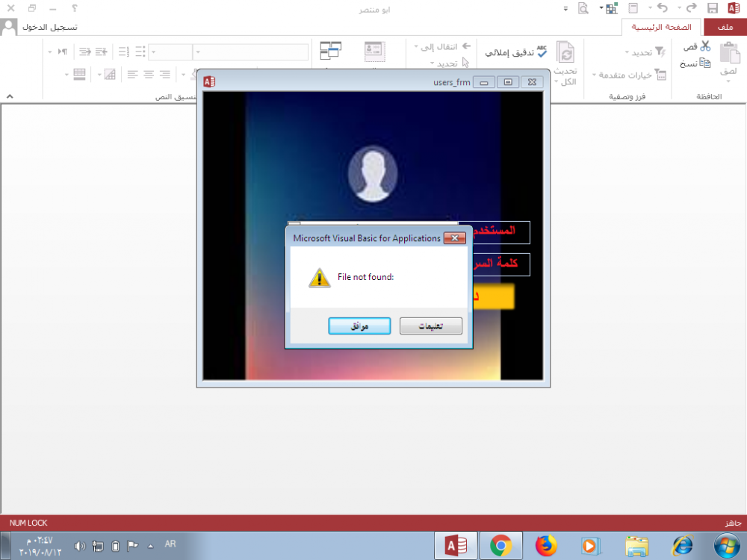747x560 pixels.
Task: Open Firefox from the taskbar
Action: (x=547, y=547)
